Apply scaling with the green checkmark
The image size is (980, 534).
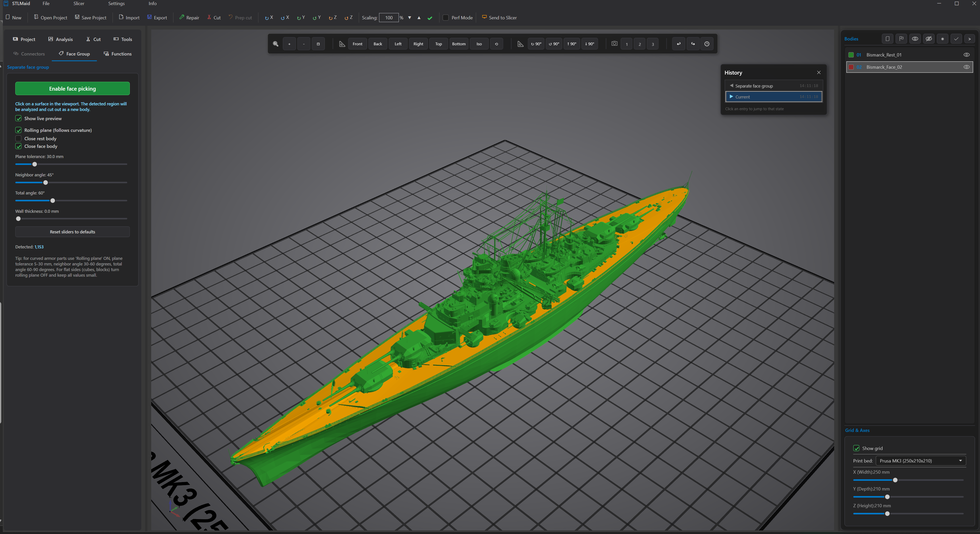tap(430, 18)
